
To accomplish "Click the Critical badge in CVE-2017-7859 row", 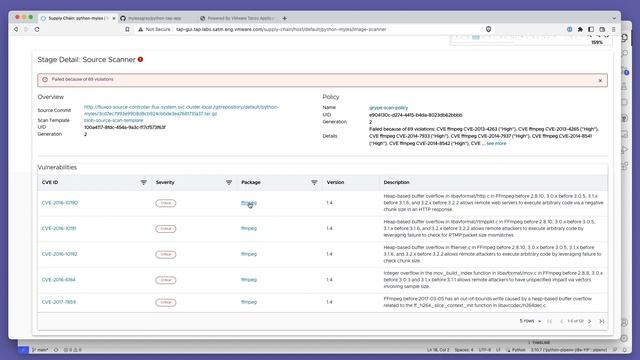I will click(x=165, y=303).
